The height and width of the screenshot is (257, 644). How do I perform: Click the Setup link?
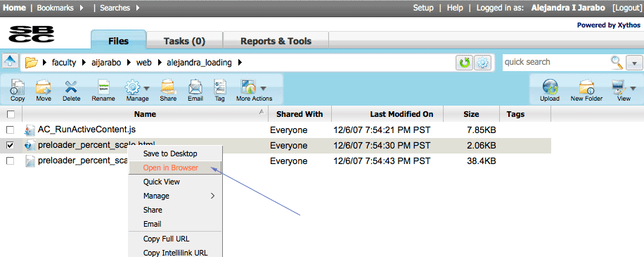[423, 8]
